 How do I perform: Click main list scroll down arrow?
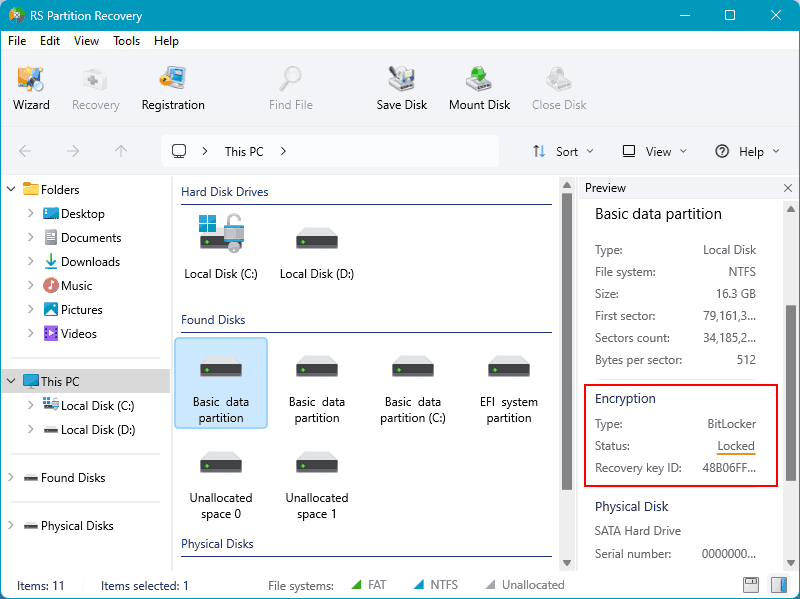567,563
